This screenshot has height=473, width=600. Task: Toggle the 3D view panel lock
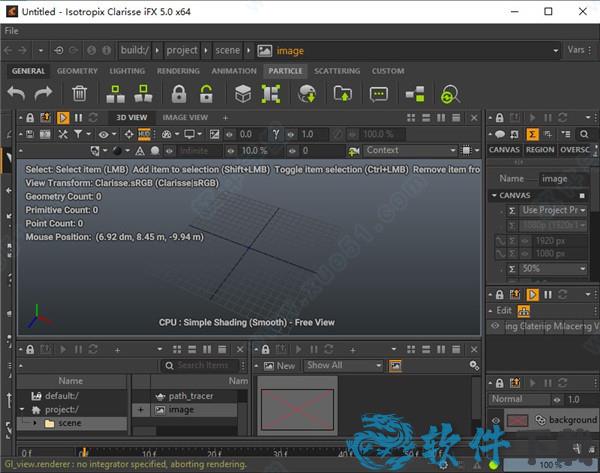point(30,118)
